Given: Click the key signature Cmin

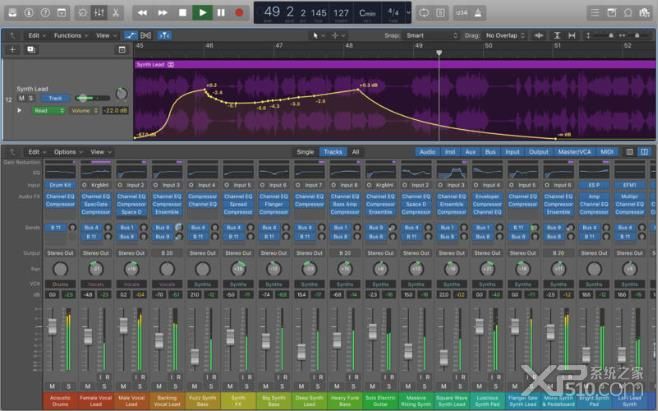Looking at the screenshot, I should point(367,13).
